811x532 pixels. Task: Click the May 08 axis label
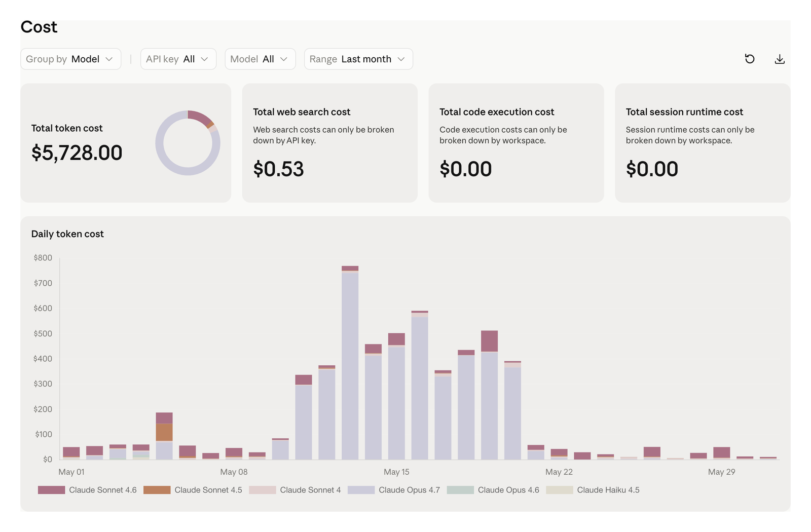point(234,472)
